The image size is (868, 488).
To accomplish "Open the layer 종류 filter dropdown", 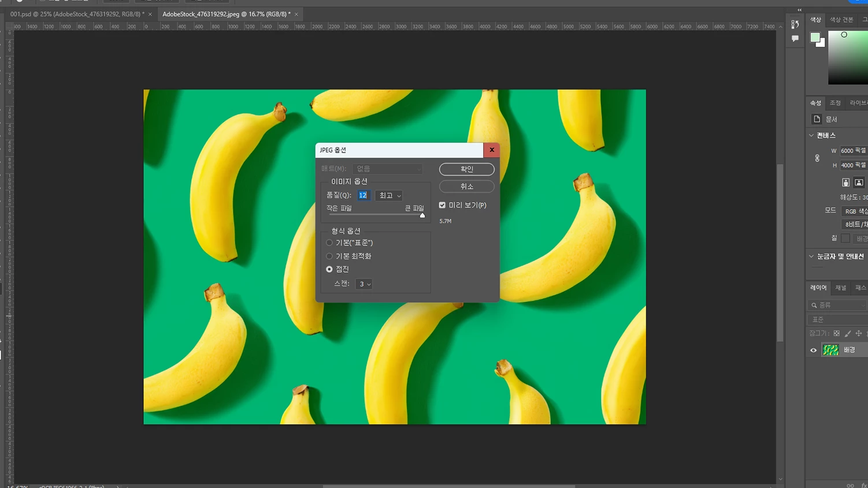I will (838, 305).
